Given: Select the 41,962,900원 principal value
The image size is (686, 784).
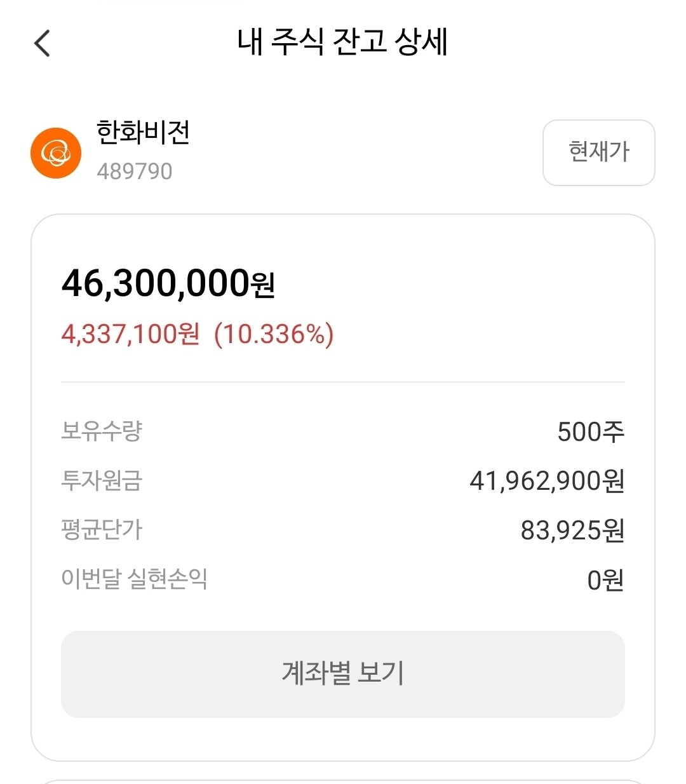Looking at the screenshot, I should 547,481.
